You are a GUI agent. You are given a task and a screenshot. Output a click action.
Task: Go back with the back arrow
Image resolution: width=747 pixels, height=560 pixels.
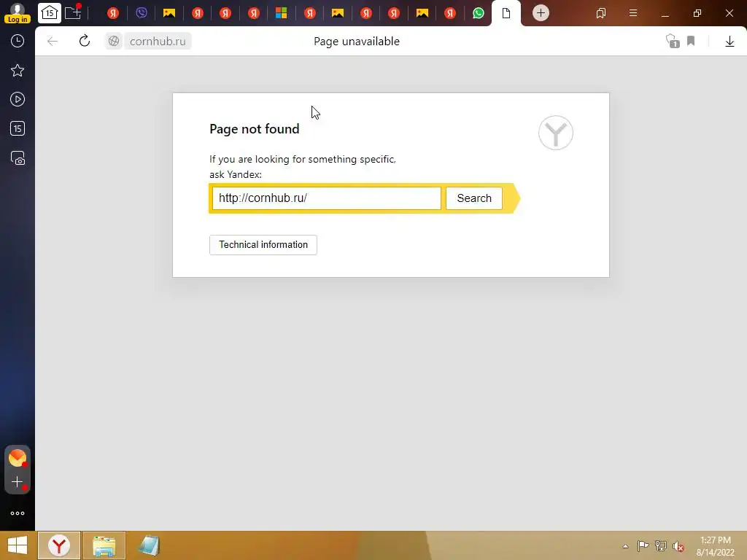(x=53, y=42)
